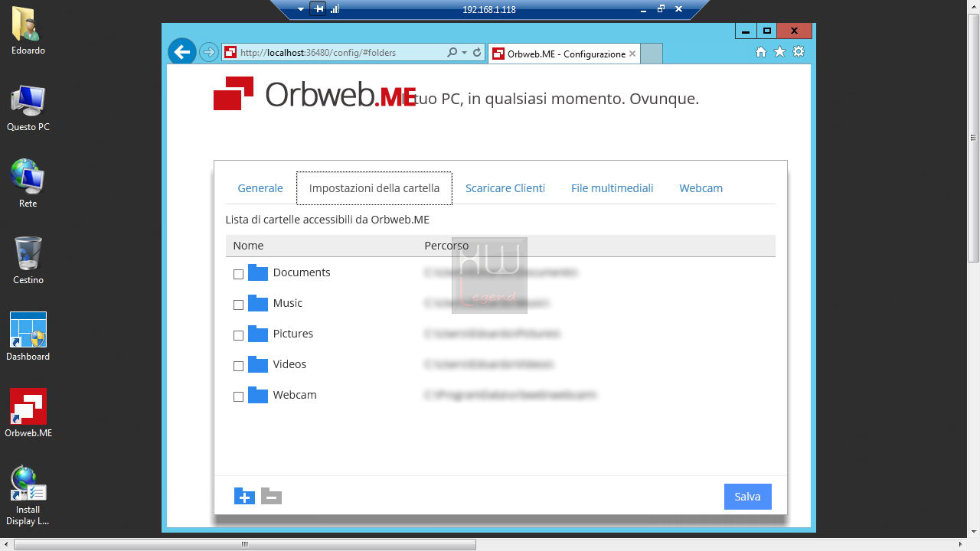980x551 pixels.
Task: Select the Impostazioni della cartella tab
Action: pyautogui.click(x=374, y=188)
